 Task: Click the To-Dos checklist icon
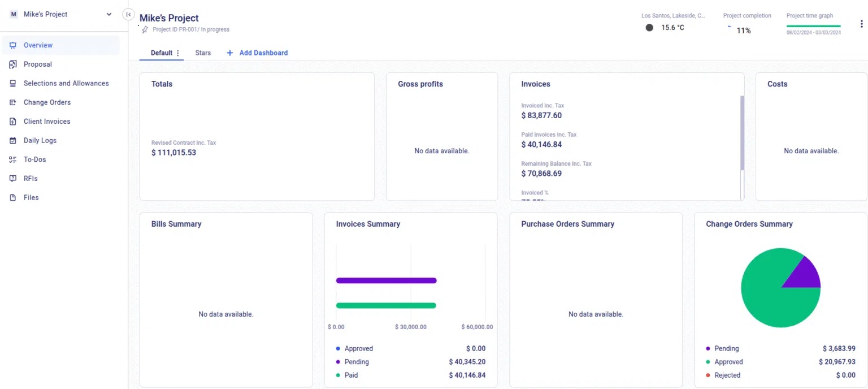[12, 159]
